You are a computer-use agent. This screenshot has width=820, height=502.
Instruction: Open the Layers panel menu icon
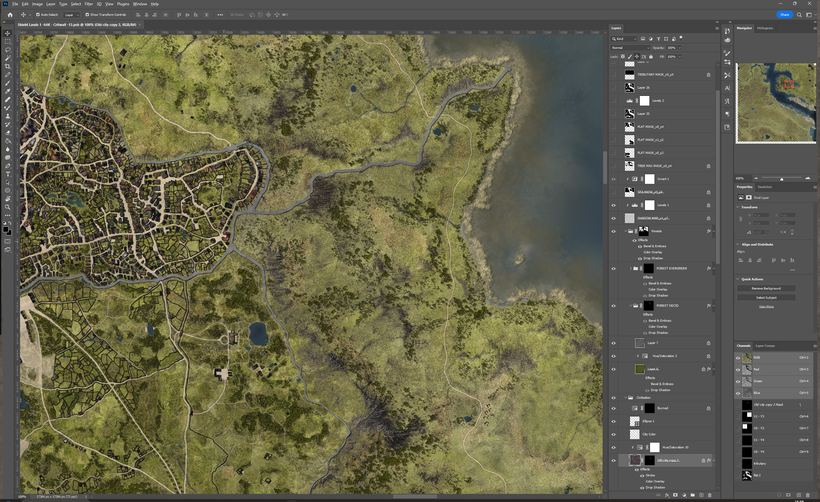pyautogui.click(x=716, y=28)
